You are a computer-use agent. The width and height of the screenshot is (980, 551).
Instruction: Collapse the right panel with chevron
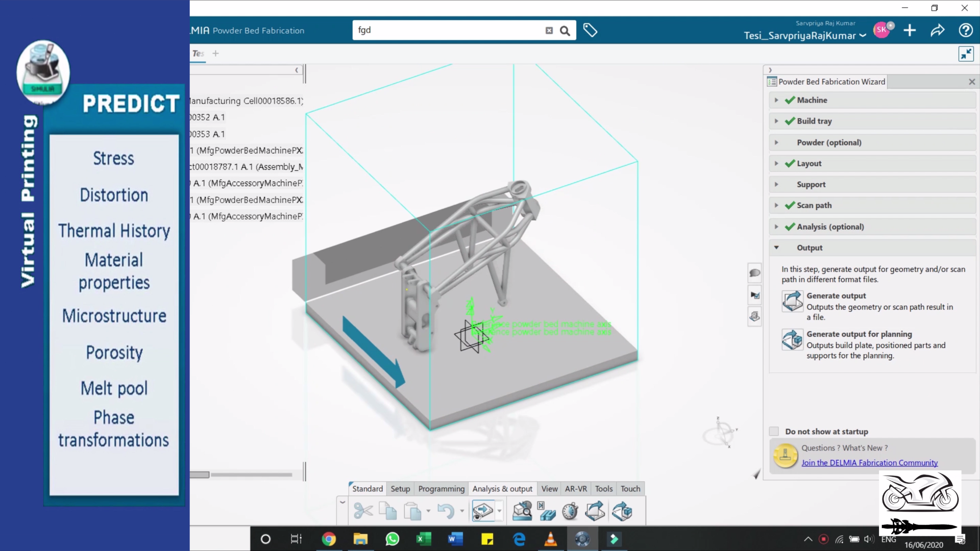tap(770, 70)
